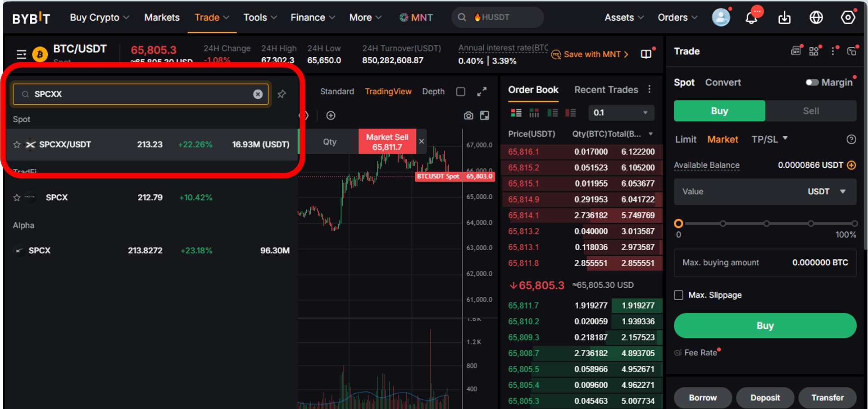The height and width of the screenshot is (409, 868).
Task: Expand the Buy Crypto menu
Action: pos(100,17)
